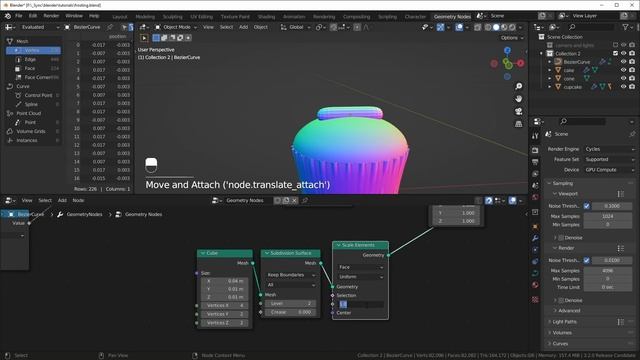This screenshot has width=640, height=360.
Task: Disable Render Noise Threshold checkbox
Action: [587, 260]
